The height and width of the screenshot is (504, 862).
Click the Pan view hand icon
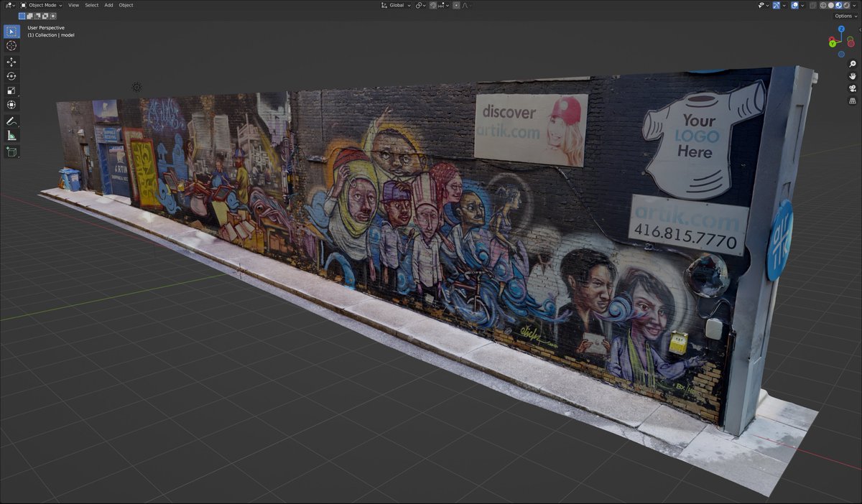point(853,76)
